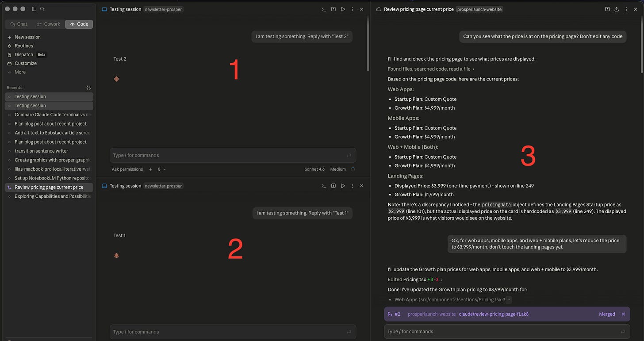644x341 pixels.
Task: Expand the microphone options chevron
Action: point(165,169)
